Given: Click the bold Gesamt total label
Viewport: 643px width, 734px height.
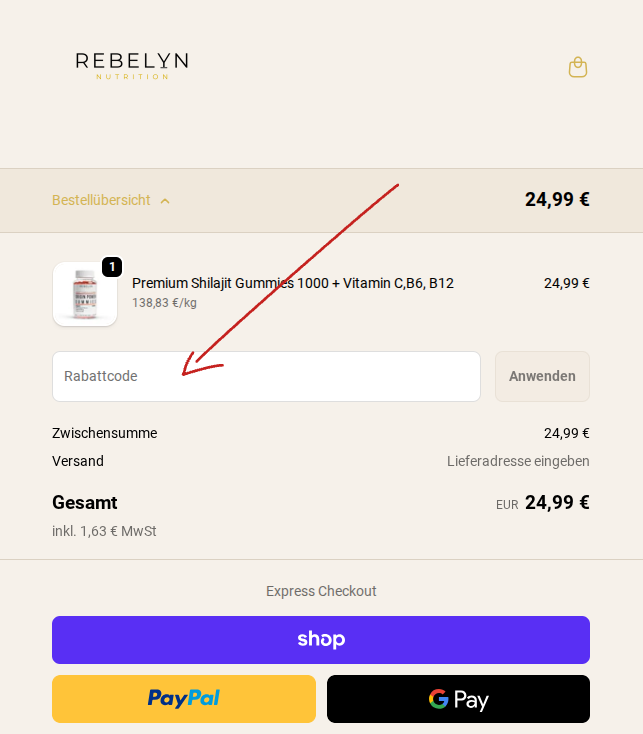Looking at the screenshot, I should point(85,502).
